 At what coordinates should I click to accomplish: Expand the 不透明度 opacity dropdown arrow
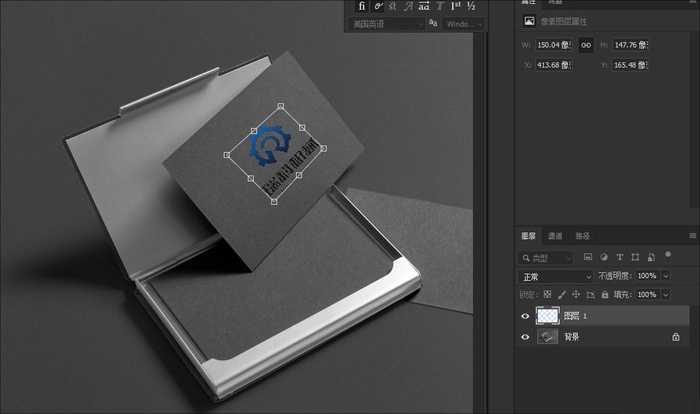click(x=666, y=276)
